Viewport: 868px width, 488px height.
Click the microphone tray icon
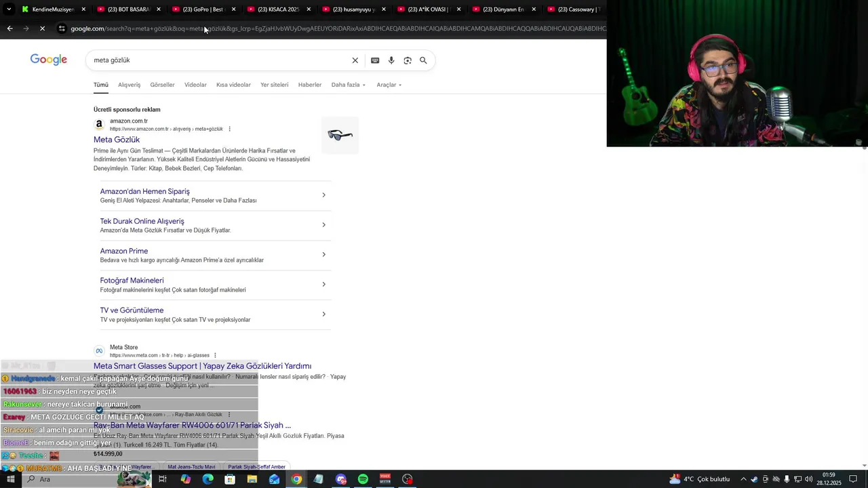point(787,479)
